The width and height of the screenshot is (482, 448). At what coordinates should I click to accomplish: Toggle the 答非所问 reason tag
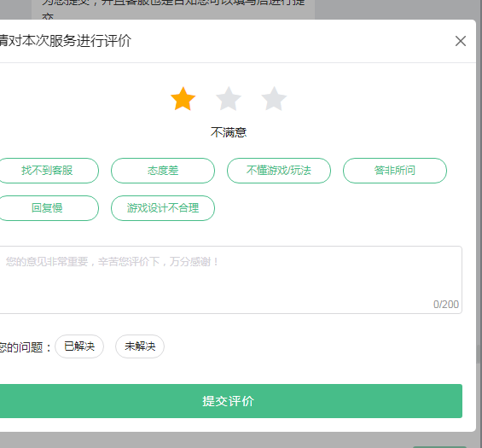[x=395, y=171]
